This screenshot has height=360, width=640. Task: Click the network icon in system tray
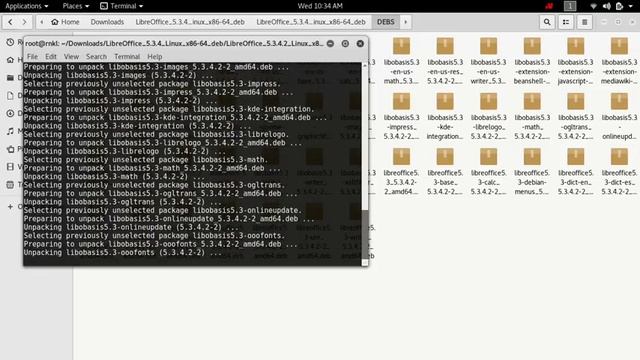(x=593, y=6)
